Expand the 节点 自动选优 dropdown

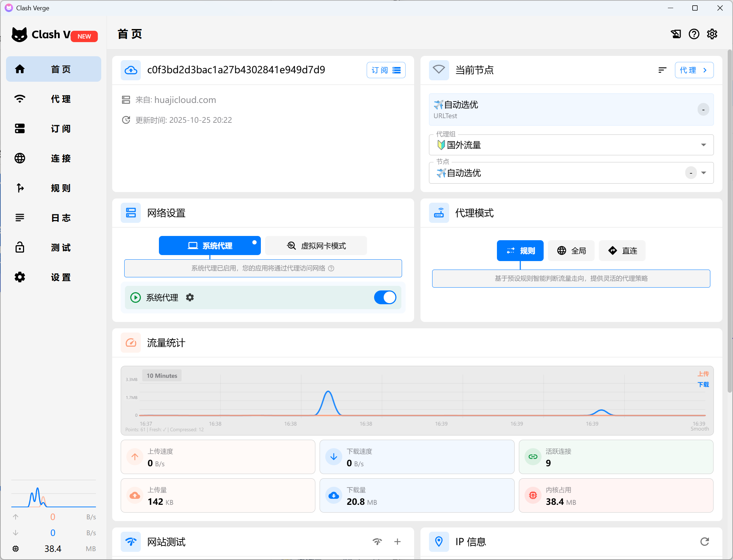tap(703, 173)
